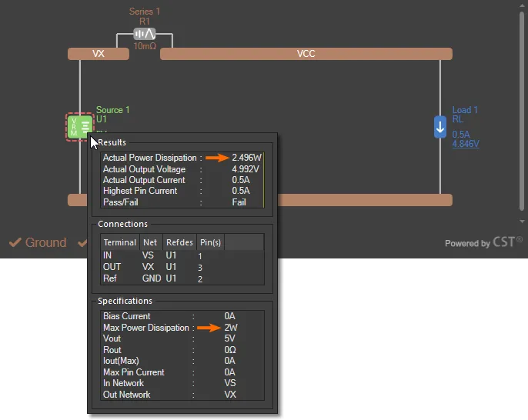The height and width of the screenshot is (420, 528).
Task: Click the Terminal column header
Action: coord(119,242)
